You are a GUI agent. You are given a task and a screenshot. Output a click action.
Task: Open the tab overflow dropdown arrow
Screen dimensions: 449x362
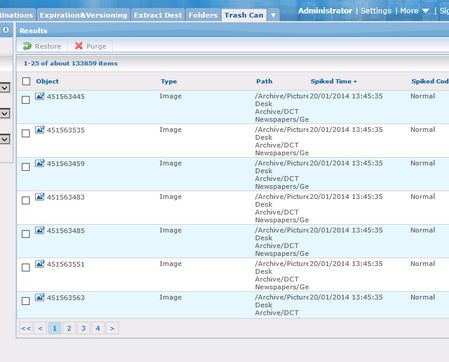point(273,15)
